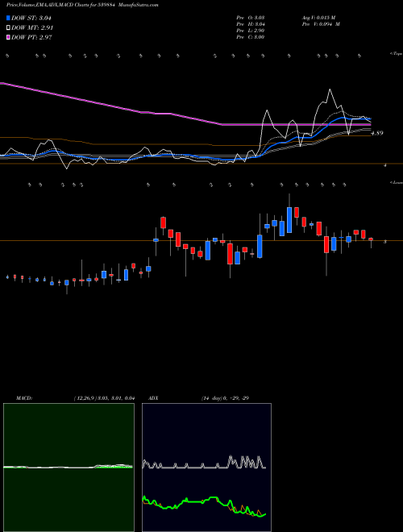The height and width of the screenshot is (532, 403).
Task: Click the 'Avg V: 0.015 M' value
Action: pos(318,17)
